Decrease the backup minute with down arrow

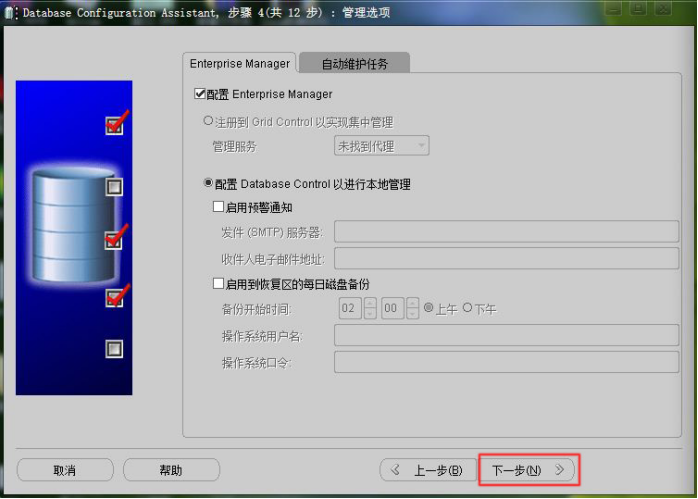413,313
